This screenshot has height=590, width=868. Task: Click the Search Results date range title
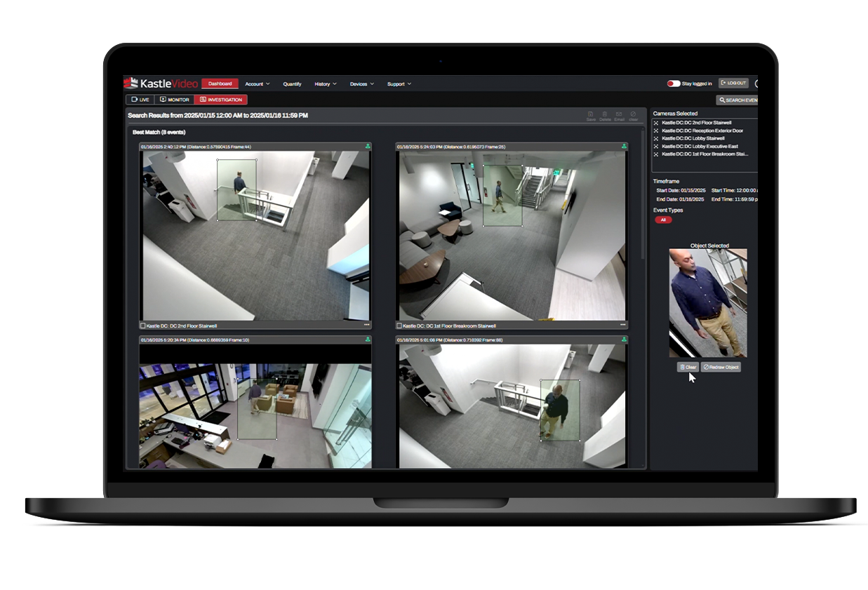pyautogui.click(x=218, y=115)
